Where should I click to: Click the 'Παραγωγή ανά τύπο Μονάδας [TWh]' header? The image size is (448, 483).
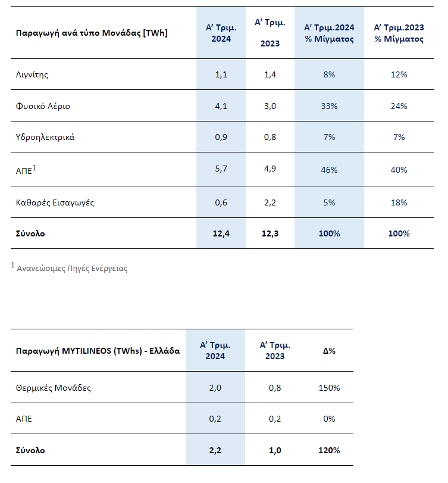click(x=92, y=33)
